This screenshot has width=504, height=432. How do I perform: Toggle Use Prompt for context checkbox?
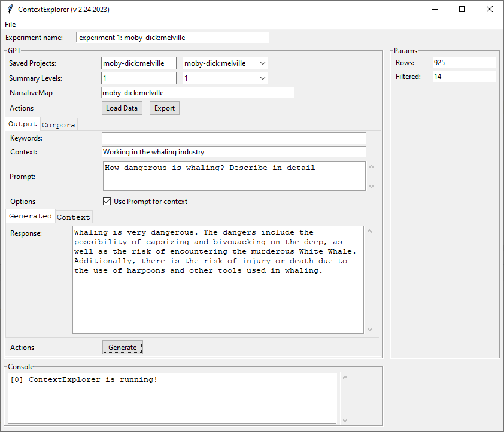click(107, 202)
